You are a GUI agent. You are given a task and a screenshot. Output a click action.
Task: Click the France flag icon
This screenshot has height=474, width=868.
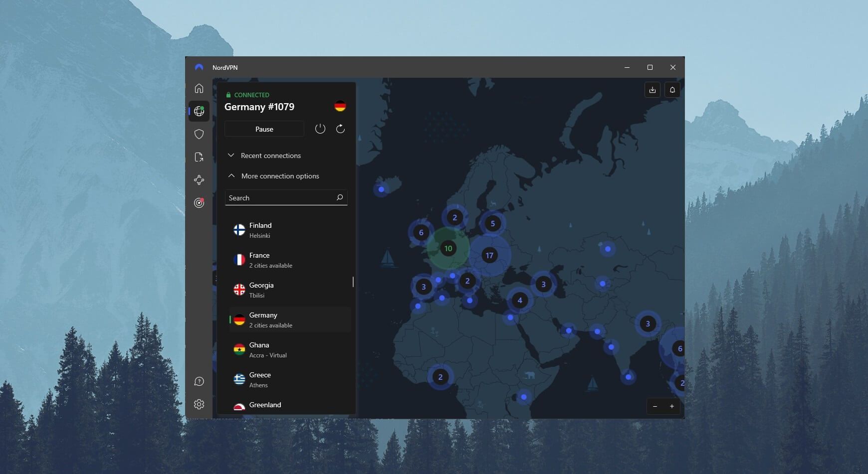click(x=239, y=260)
